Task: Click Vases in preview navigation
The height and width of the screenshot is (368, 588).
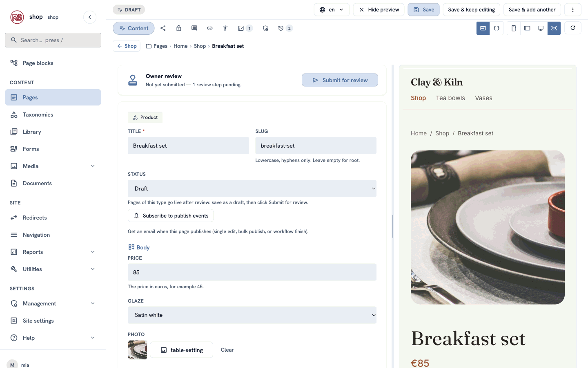Action: click(x=483, y=98)
